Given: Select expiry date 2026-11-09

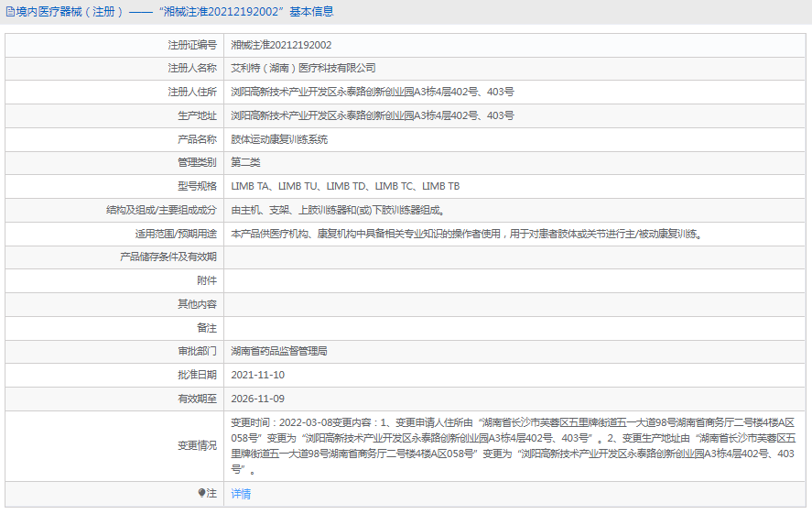Looking at the screenshot, I should coord(258,399).
